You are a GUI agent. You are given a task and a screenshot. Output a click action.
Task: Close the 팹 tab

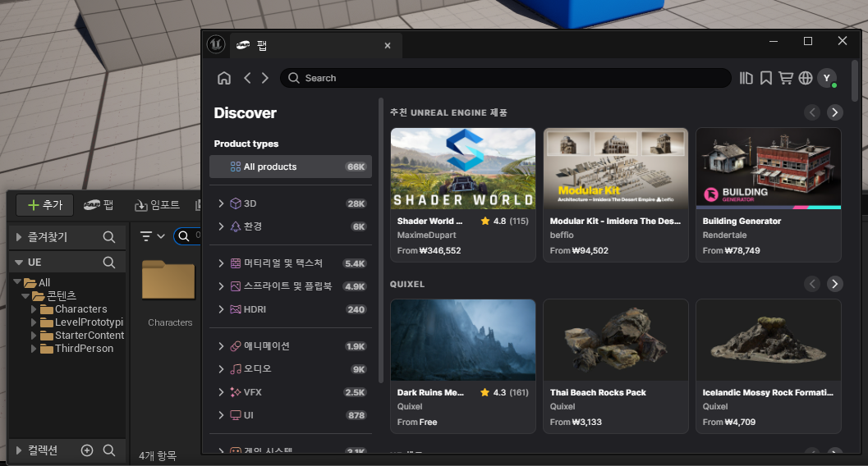[388, 45]
